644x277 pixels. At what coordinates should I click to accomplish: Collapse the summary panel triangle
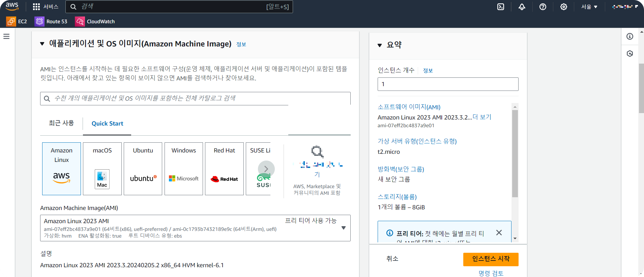coord(380,45)
